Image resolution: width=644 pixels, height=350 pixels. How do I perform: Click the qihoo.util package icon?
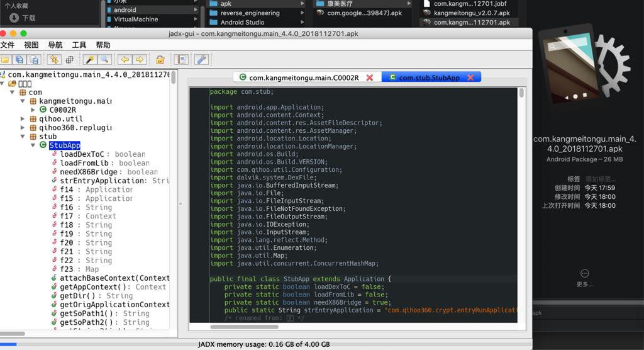[x=33, y=119]
